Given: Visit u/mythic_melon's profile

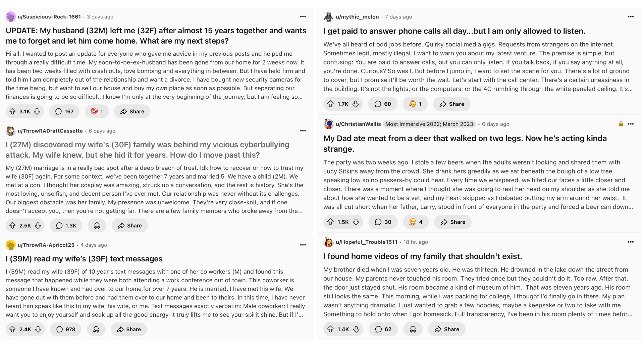Looking at the screenshot, I should click(358, 16).
